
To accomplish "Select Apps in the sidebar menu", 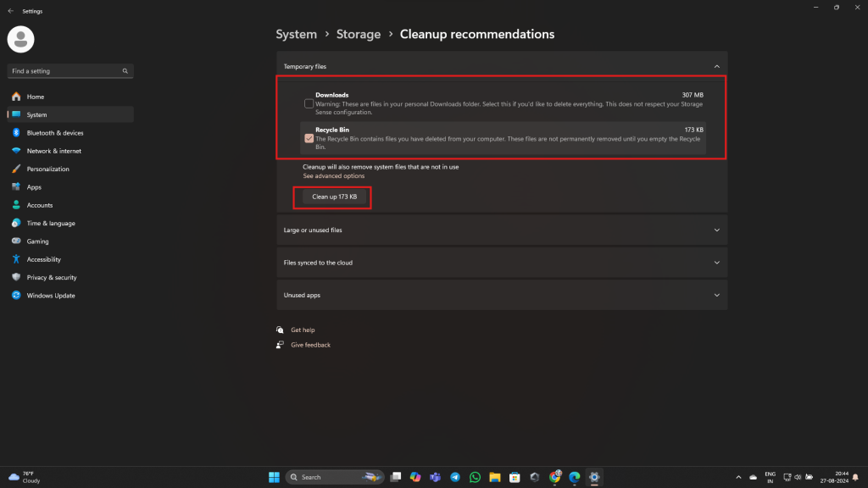I will 34,187.
